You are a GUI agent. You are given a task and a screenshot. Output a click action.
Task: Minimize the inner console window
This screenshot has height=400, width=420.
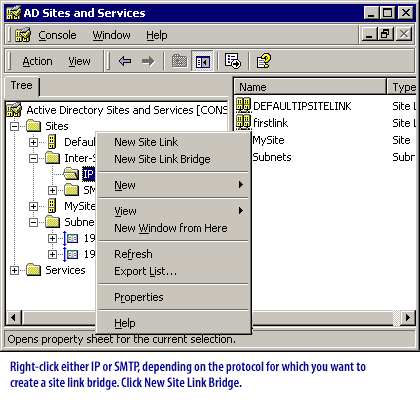tap(369, 34)
